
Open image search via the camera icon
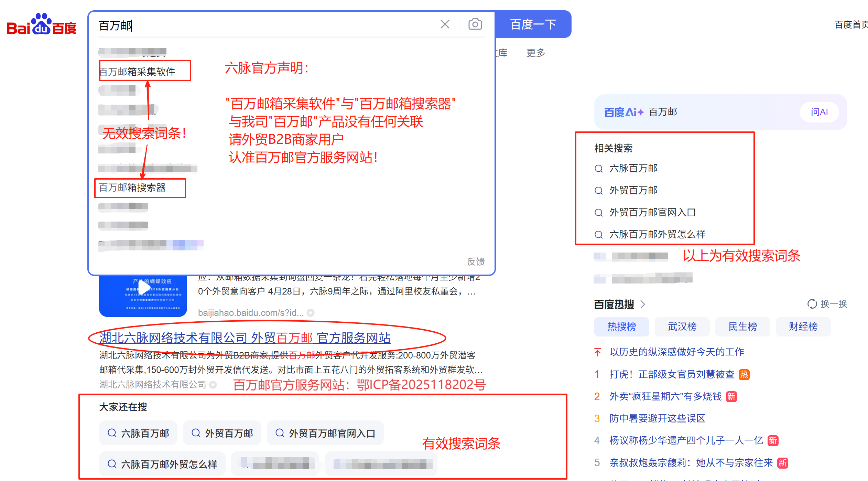coord(475,24)
